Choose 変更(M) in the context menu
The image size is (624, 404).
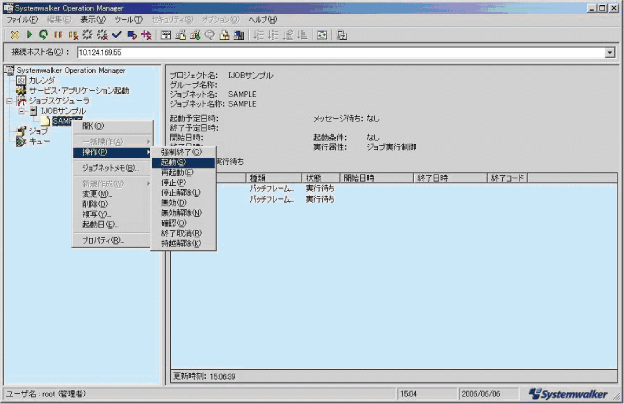click(x=113, y=194)
